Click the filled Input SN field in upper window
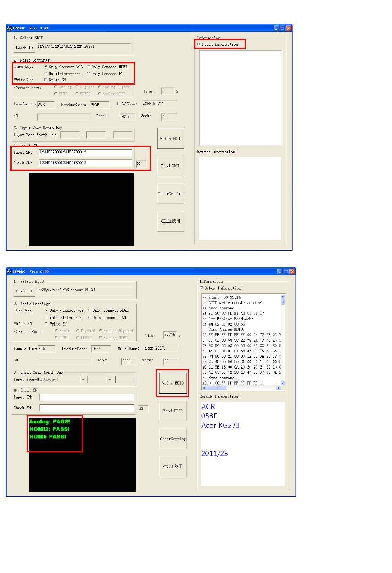The height and width of the screenshot is (573, 392). 85,152
